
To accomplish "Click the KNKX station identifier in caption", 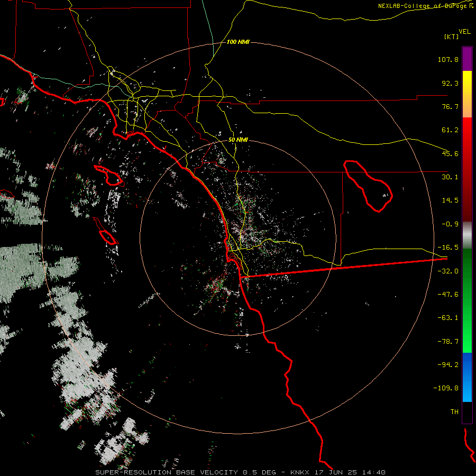I will [x=300, y=472].
